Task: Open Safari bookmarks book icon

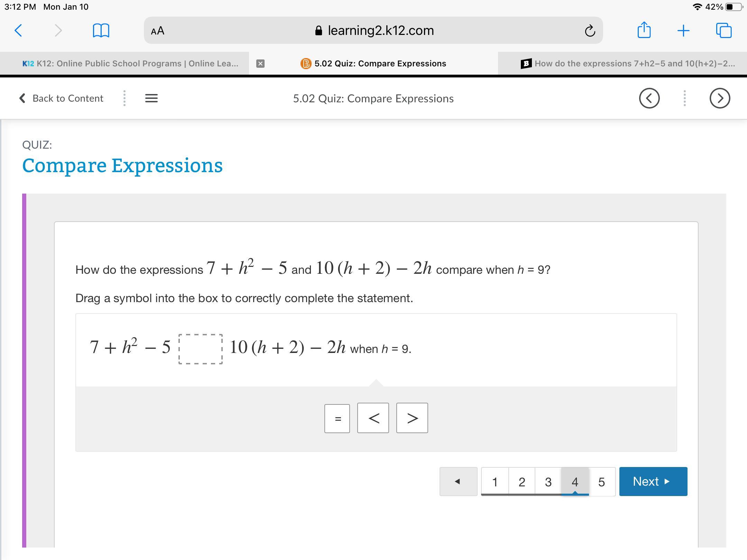Action: click(x=101, y=30)
